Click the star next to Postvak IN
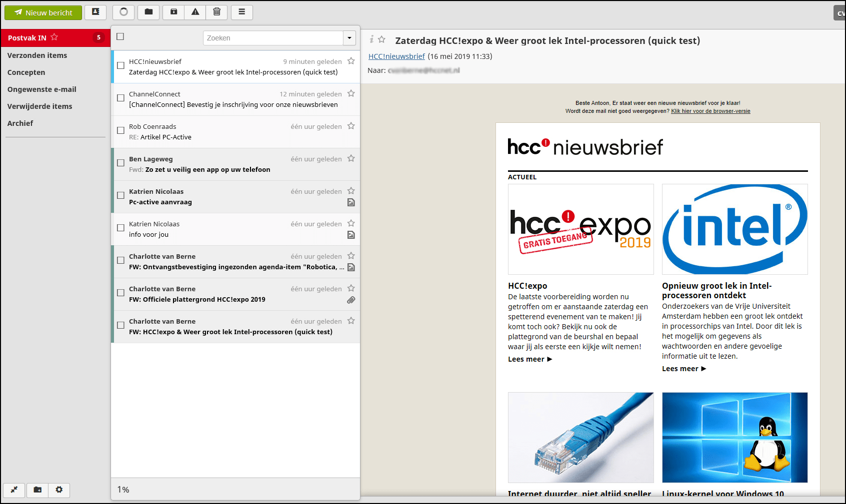 point(54,37)
